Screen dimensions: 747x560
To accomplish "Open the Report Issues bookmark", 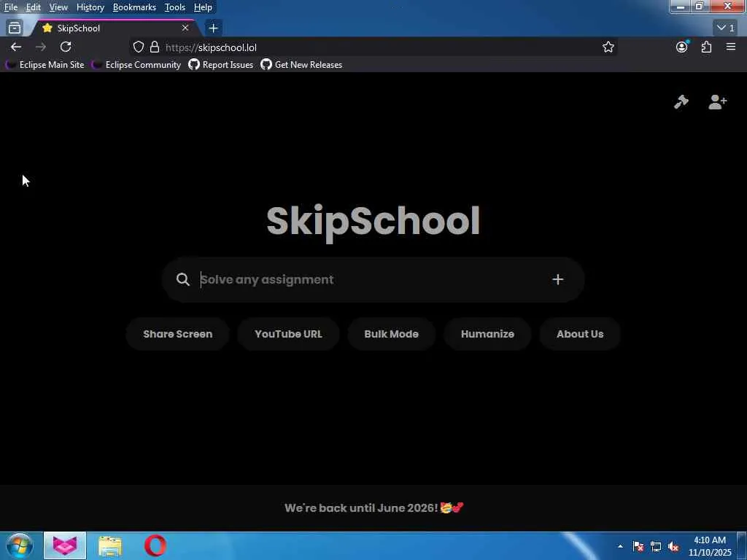I will [x=221, y=65].
